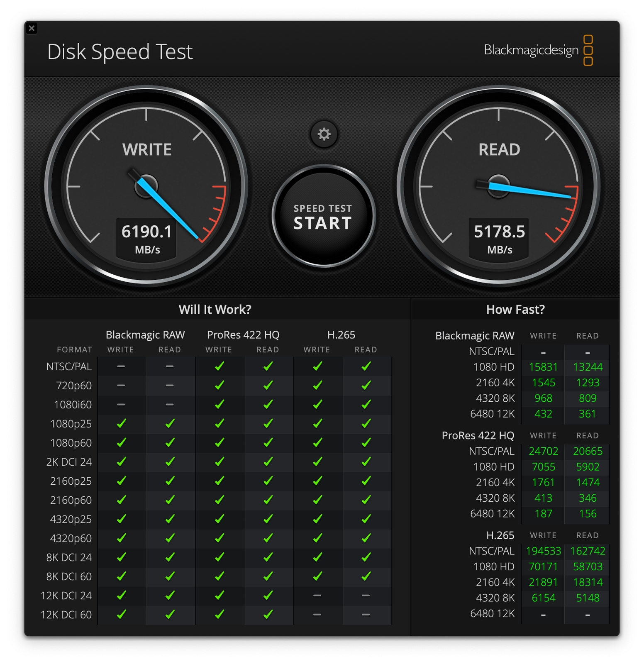Viewport: 644px width, 664px height.
Task: Click the Blackmagic RAW read checkmark for 12K DCI 60
Action: (x=170, y=615)
